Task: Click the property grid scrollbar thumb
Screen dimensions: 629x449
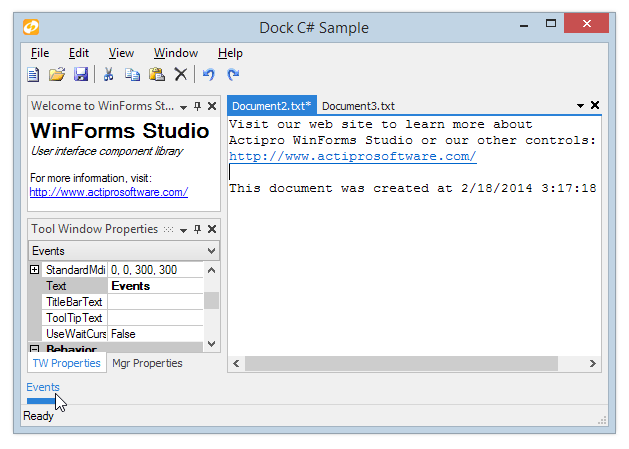Action: (211, 301)
